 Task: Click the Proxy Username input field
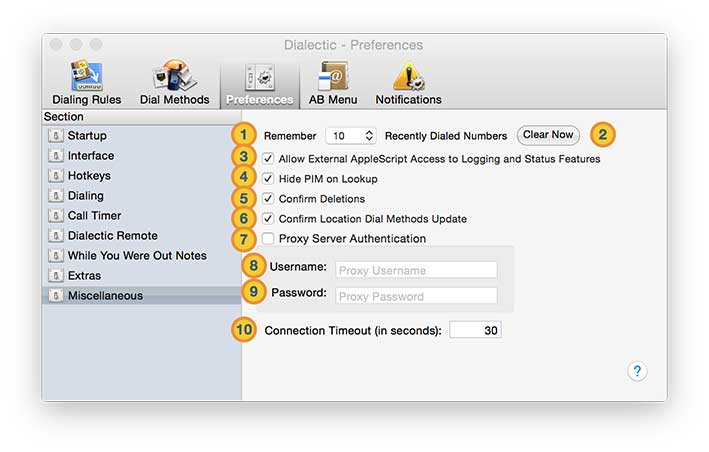click(416, 270)
